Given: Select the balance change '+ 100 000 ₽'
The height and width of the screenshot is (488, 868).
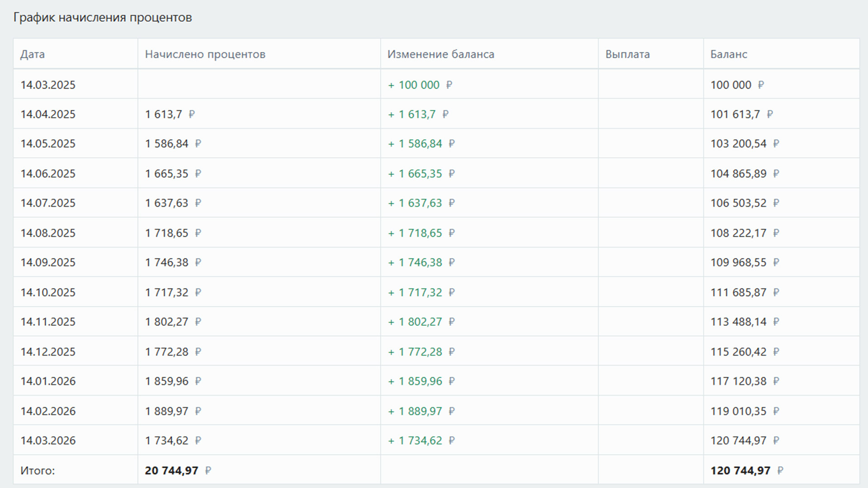Looking at the screenshot, I should pyautogui.click(x=420, y=85).
